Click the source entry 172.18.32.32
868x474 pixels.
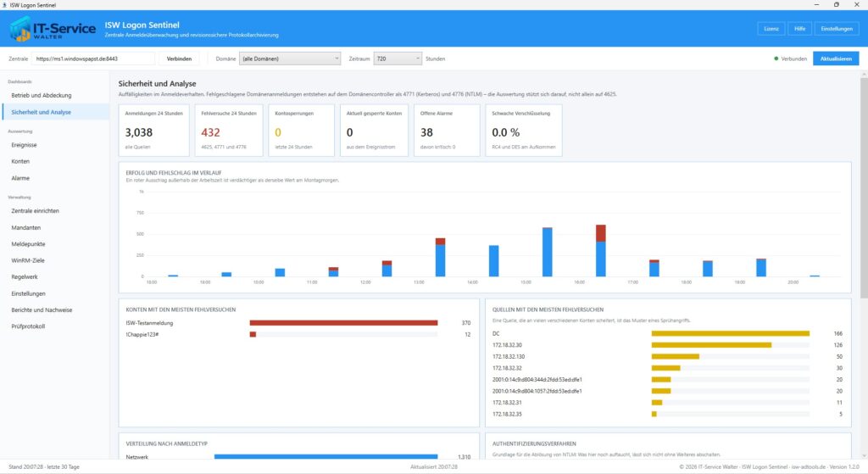tap(507, 368)
